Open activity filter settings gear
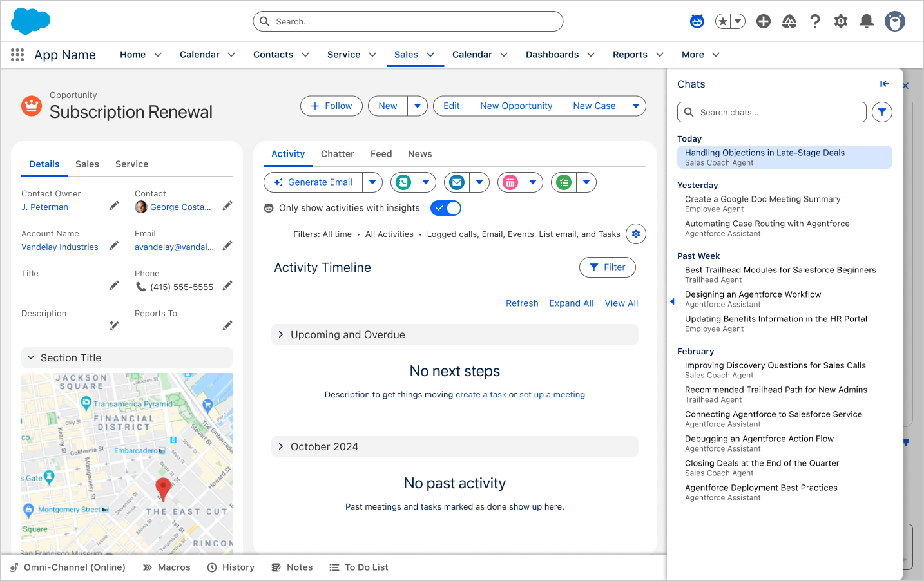This screenshot has height=581, width=924. 636,234
